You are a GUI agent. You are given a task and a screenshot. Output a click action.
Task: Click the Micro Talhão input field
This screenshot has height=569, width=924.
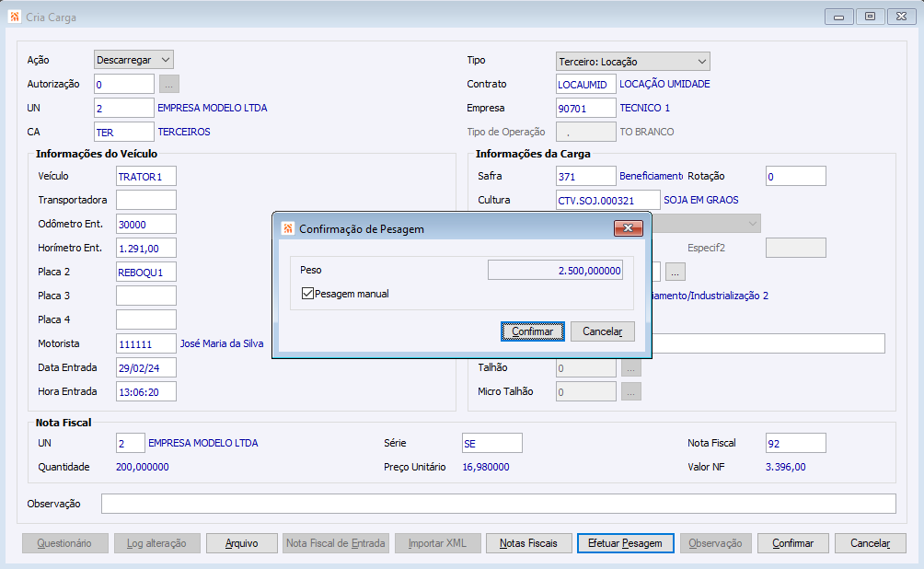click(586, 391)
